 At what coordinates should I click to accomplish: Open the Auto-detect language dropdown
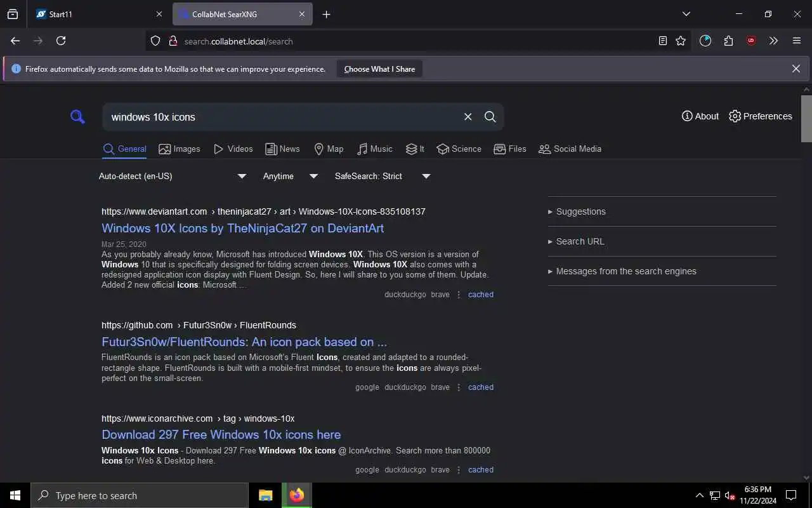click(x=173, y=176)
